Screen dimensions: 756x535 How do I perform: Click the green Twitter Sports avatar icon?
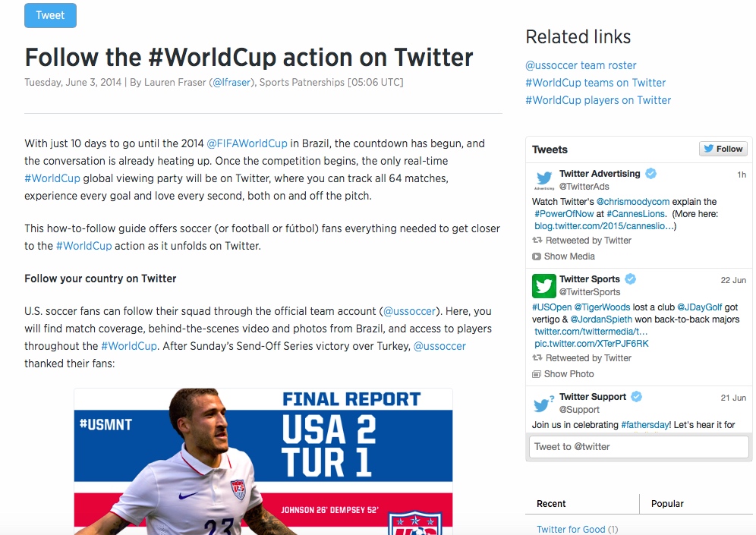tap(544, 286)
